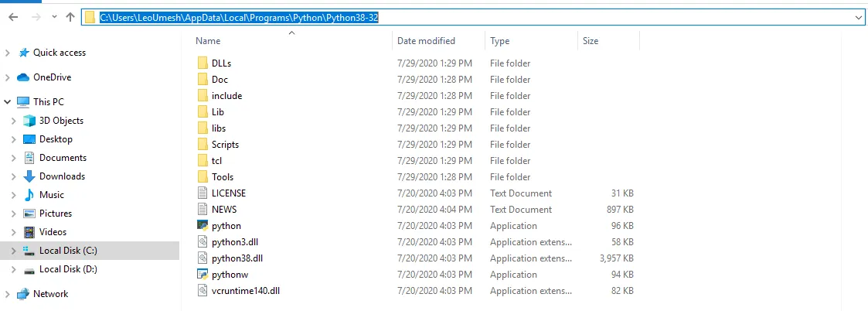Click LICENSE's Text Document type cell
The image size is (868, 311).
[x=521, y=193]
